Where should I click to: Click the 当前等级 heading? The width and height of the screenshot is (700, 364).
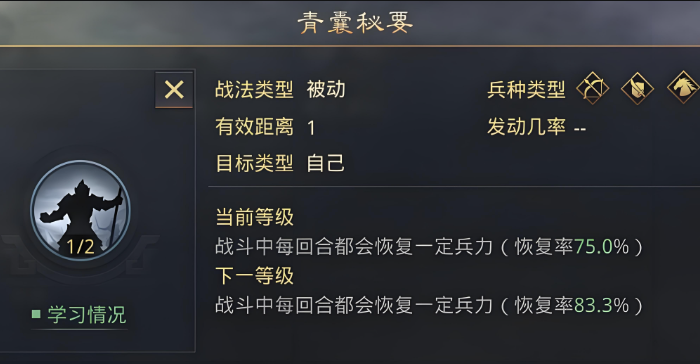pos(254,218)
